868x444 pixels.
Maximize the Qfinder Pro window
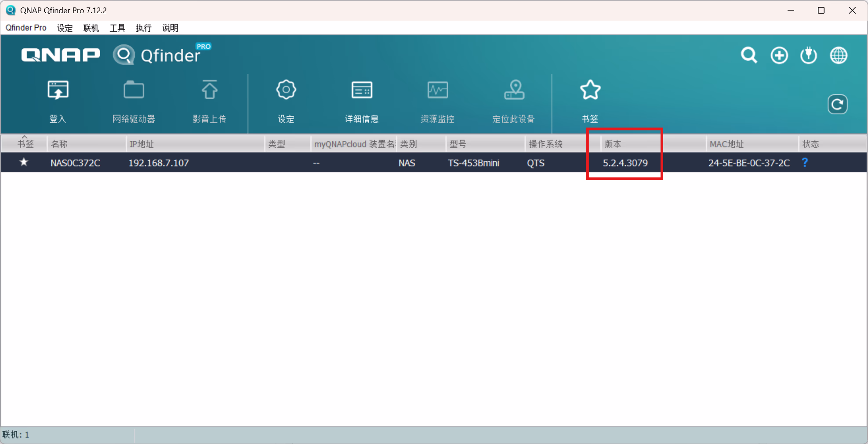coord(821,10)
